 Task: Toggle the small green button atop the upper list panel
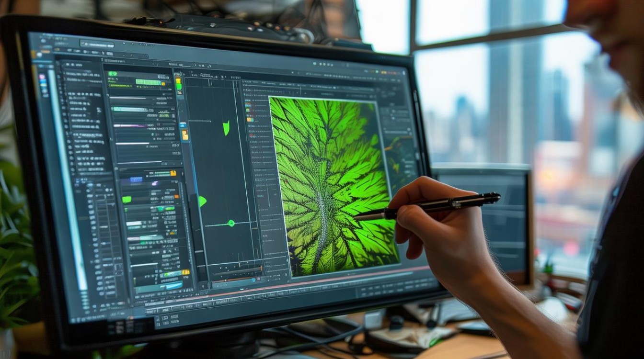pyautogui.click(x=113, y=74)
